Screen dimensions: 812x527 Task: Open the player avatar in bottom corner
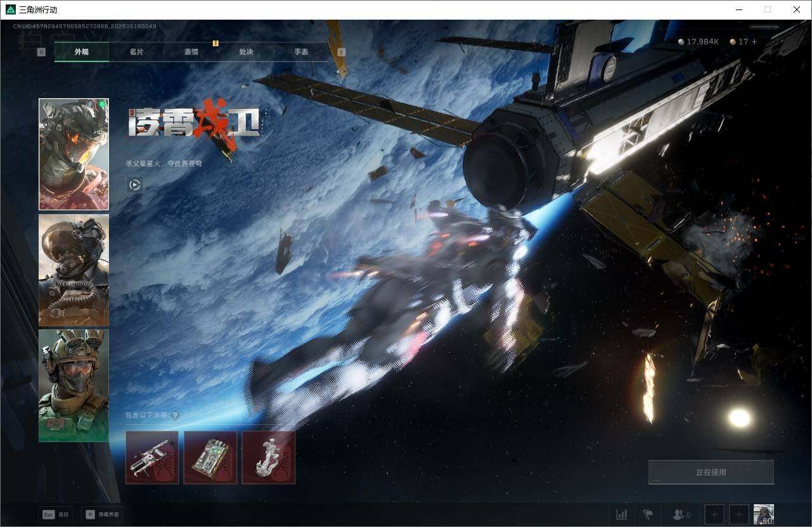coord(764,514)
